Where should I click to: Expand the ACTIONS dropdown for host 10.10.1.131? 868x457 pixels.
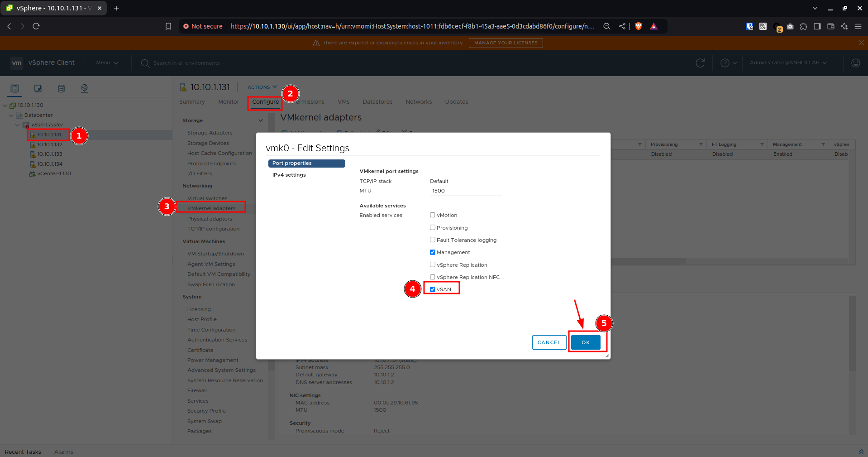(x=262, y=87)
